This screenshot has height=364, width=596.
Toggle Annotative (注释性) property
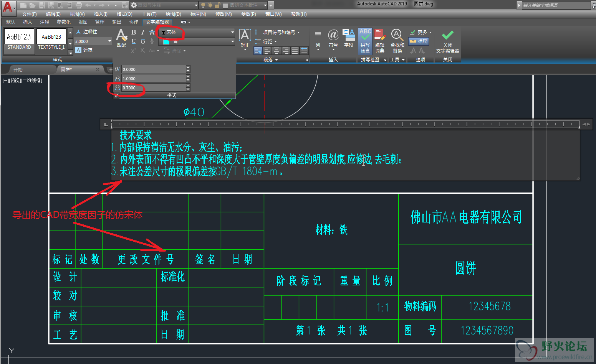click(87, 32)
